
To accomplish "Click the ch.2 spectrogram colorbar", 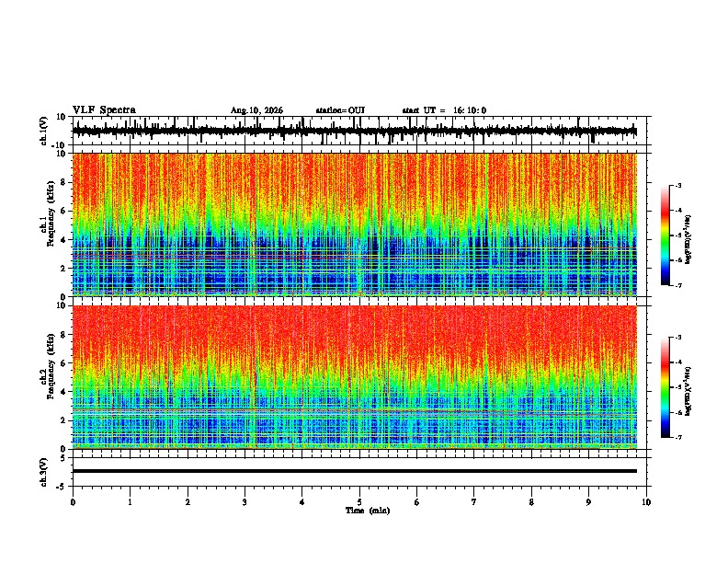I will click(665, 387).
